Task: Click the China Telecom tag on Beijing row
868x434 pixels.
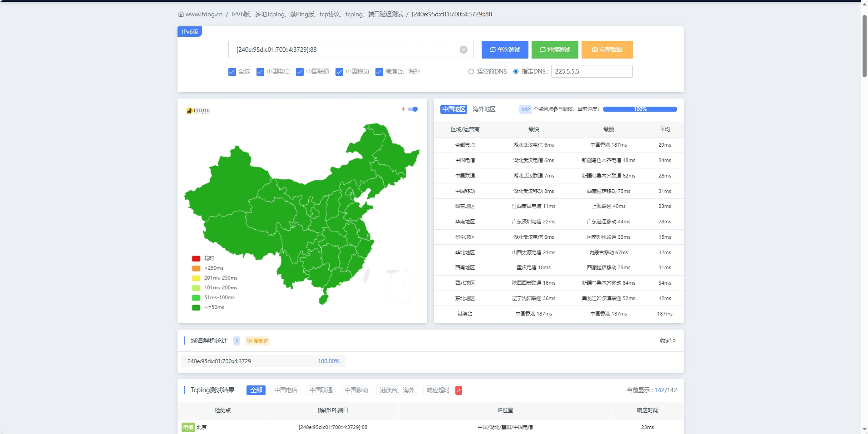Action: coord(188,427)
